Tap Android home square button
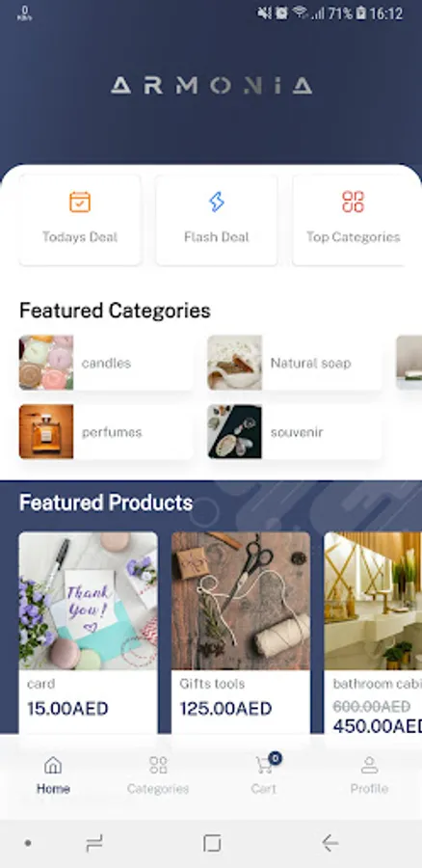Viewport: 422px width, 868px height. point(212,843)
